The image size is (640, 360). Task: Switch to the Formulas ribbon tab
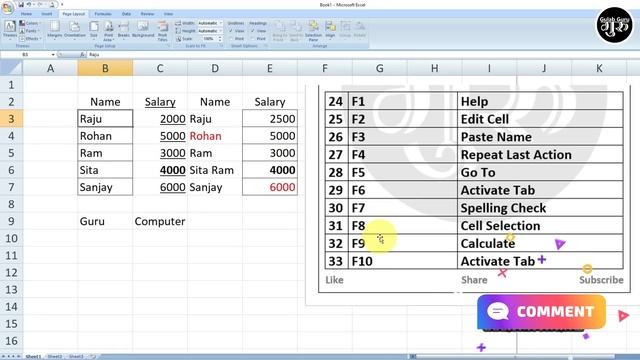coord(103,14)
